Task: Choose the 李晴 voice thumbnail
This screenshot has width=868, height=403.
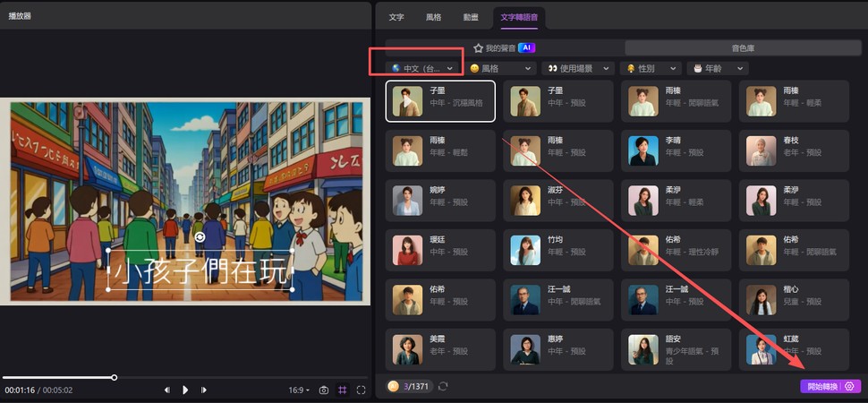Action: pos(643,150)
